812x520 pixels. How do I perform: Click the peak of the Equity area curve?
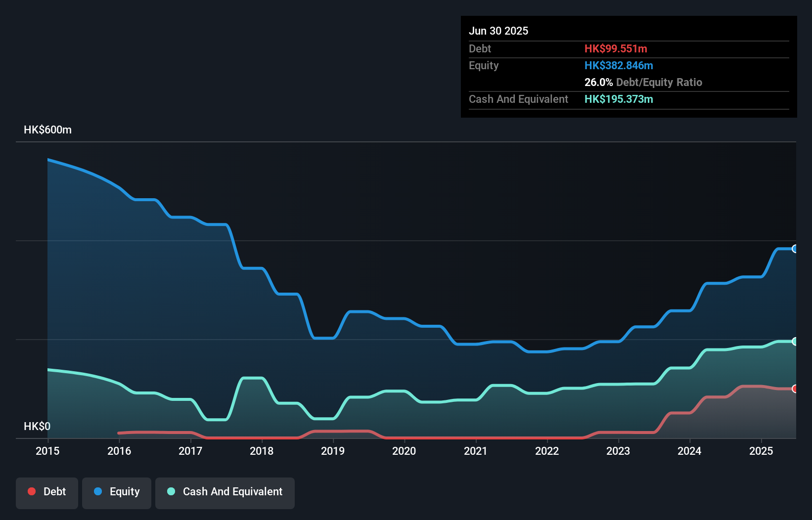tap(48, 159)
